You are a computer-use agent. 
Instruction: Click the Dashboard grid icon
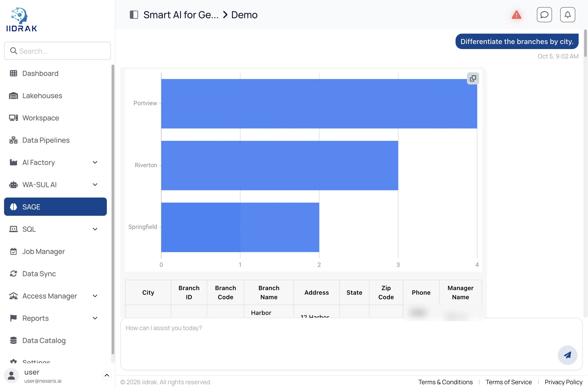click(x=13, y=73)
